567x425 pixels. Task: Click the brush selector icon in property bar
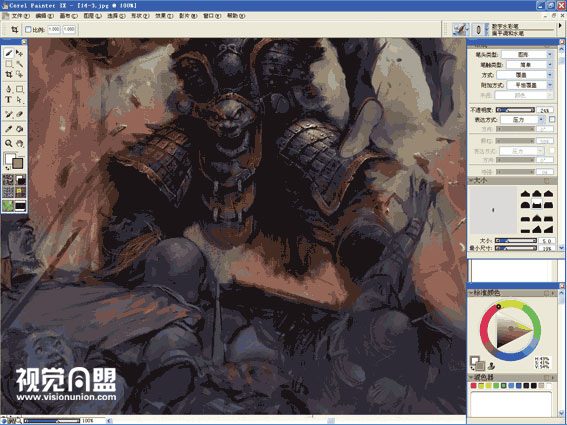[x=460, y=29]
